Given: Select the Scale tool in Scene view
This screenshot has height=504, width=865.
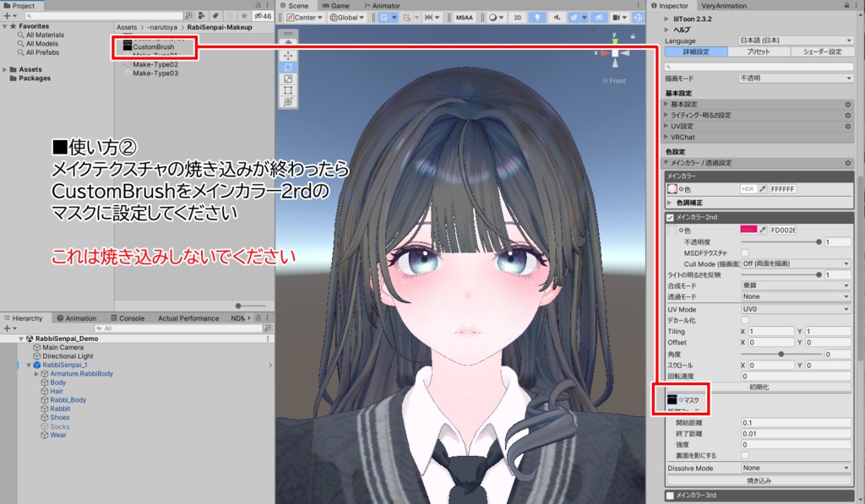Looking at the screenshot, I should click(x=288, y=79).
